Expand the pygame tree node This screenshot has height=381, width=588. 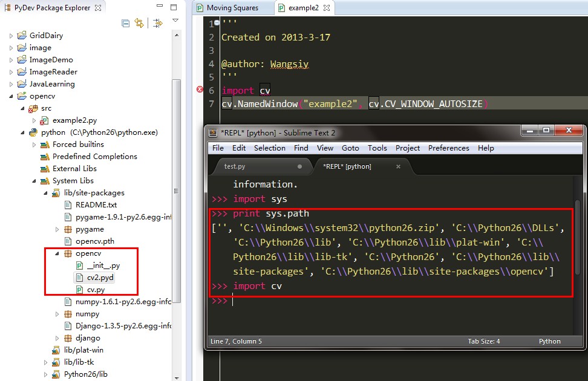point(56,229)
